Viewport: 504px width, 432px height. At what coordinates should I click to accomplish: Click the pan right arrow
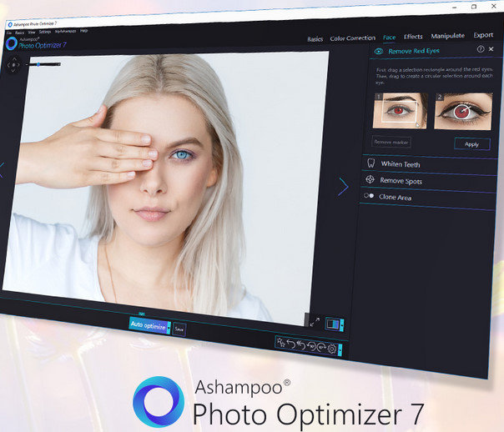18,65
